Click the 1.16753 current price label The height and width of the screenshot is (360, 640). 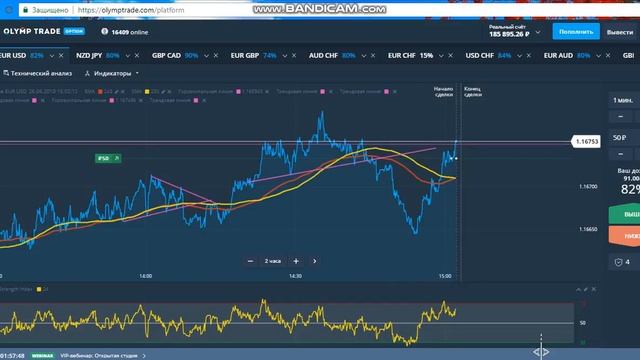586,142
